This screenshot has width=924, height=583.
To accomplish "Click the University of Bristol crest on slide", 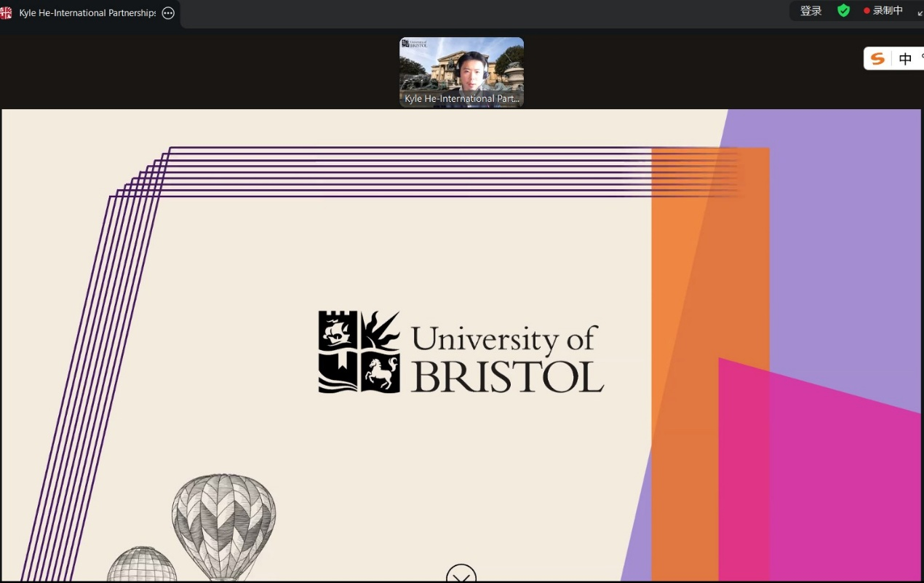I will click(359, 352).
